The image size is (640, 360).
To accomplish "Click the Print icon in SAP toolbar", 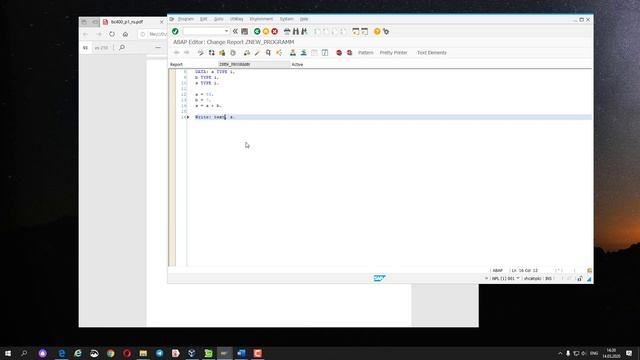I will tap(287, 31).
